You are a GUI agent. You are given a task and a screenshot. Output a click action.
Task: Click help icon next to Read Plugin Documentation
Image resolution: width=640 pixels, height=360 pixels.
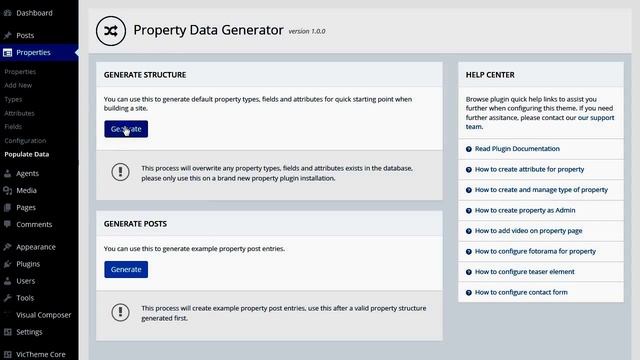pyautogui.click(x=469, y=149)
